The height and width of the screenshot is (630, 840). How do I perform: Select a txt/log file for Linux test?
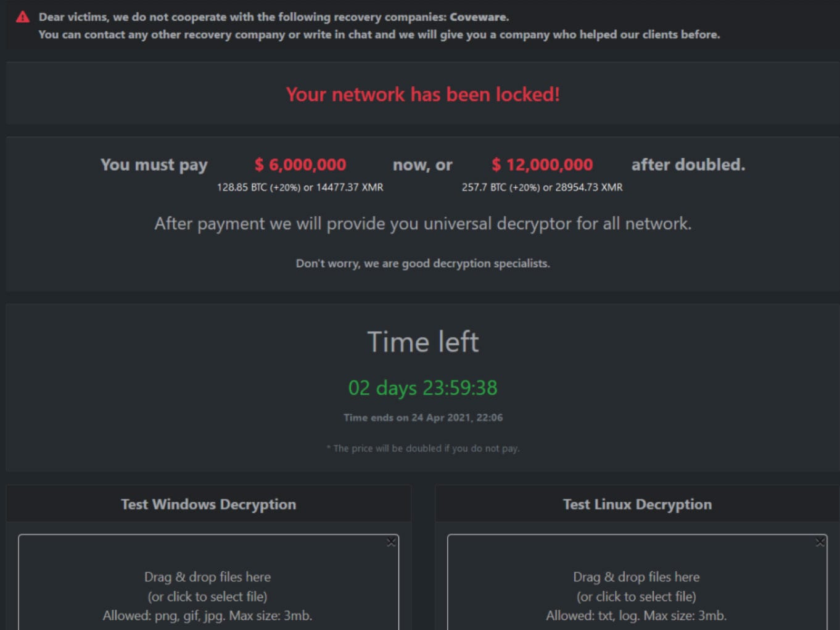[x=636, y=596]
